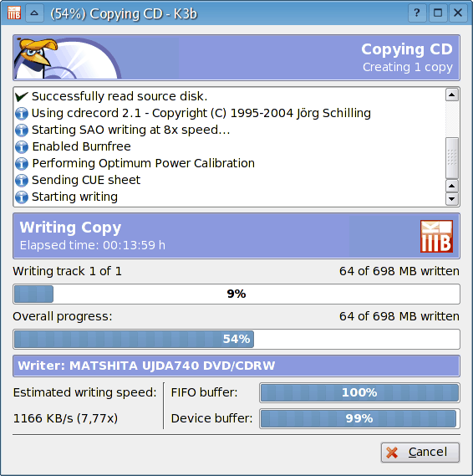Click the info icon next to Enabled Burnfree
473x476 pixels.
tap(22, 146)
